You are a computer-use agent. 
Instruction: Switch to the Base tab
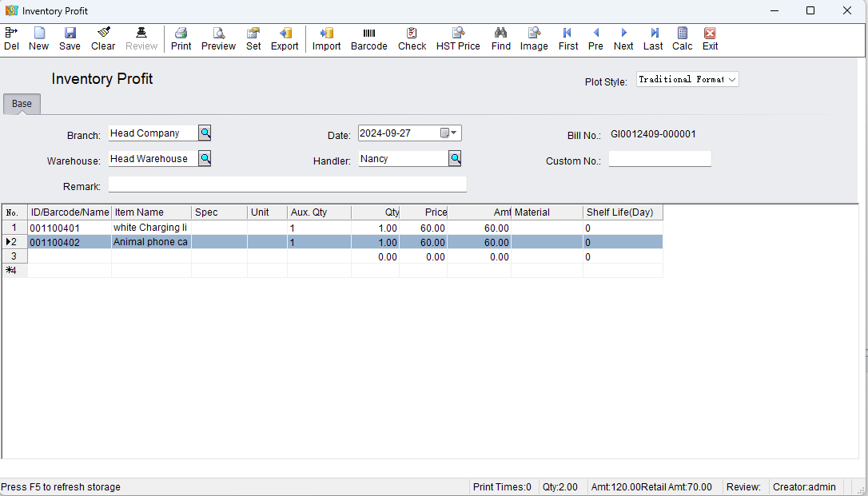point(22,105)
